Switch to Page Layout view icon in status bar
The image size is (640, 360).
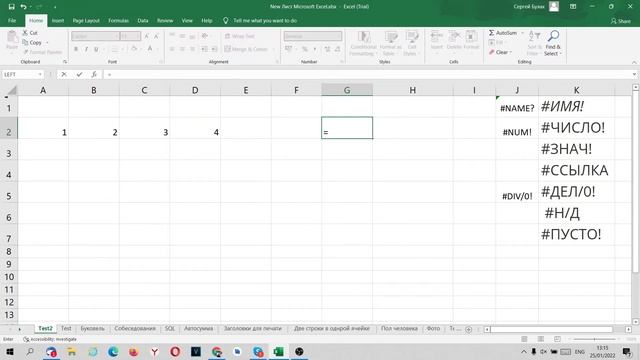(x=540, y=339)
